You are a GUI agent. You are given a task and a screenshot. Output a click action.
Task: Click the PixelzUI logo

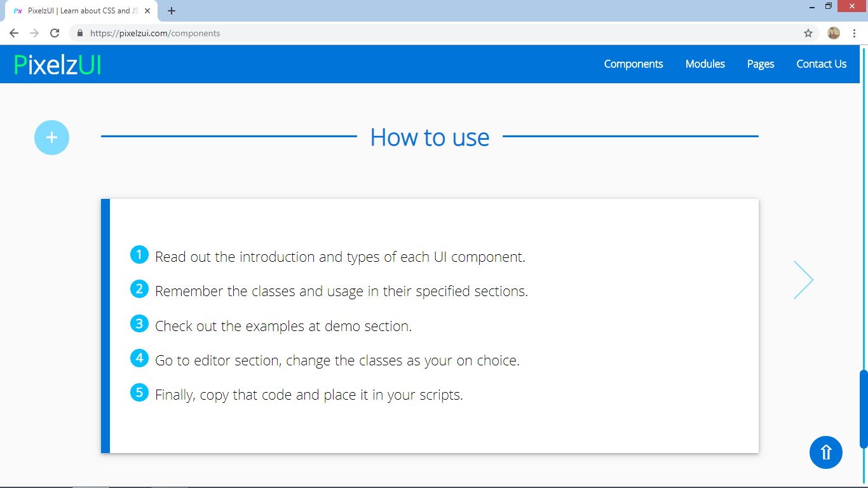point(57,64)
